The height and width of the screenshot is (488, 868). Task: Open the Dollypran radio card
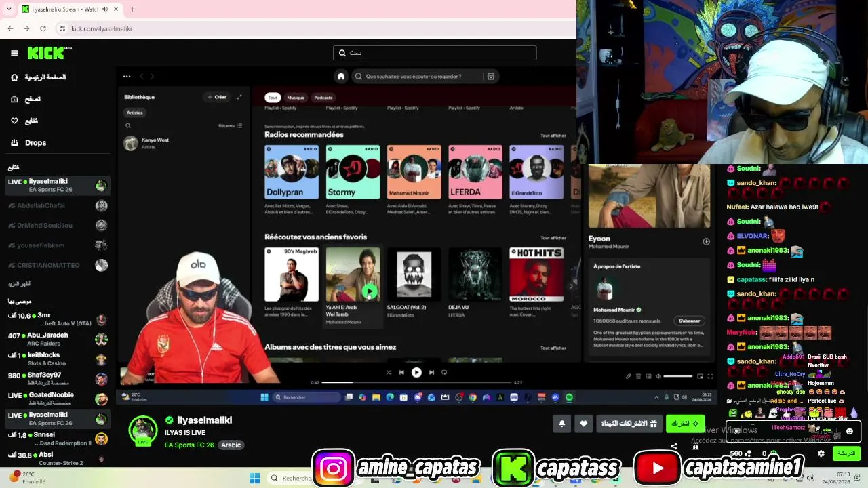(292, 180)
